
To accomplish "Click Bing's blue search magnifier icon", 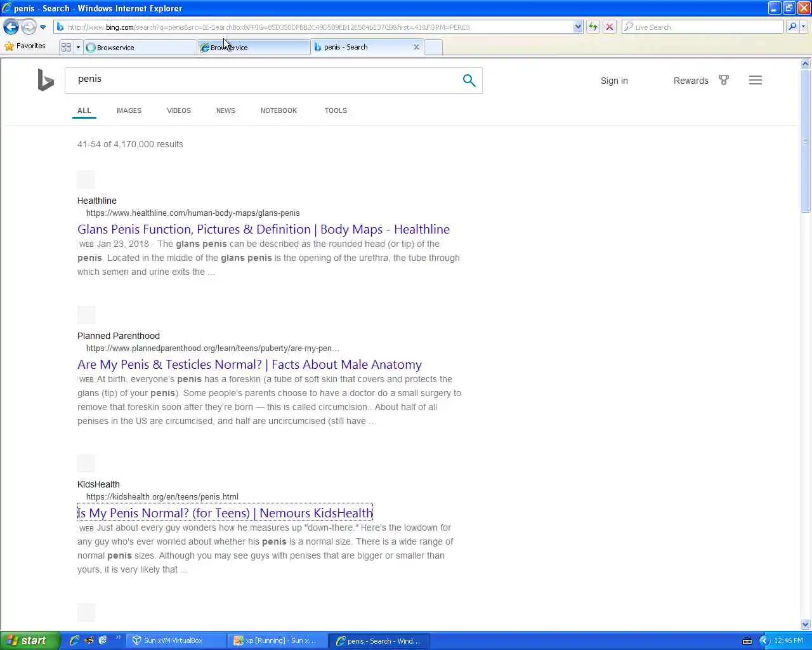I will pos(469,81).
